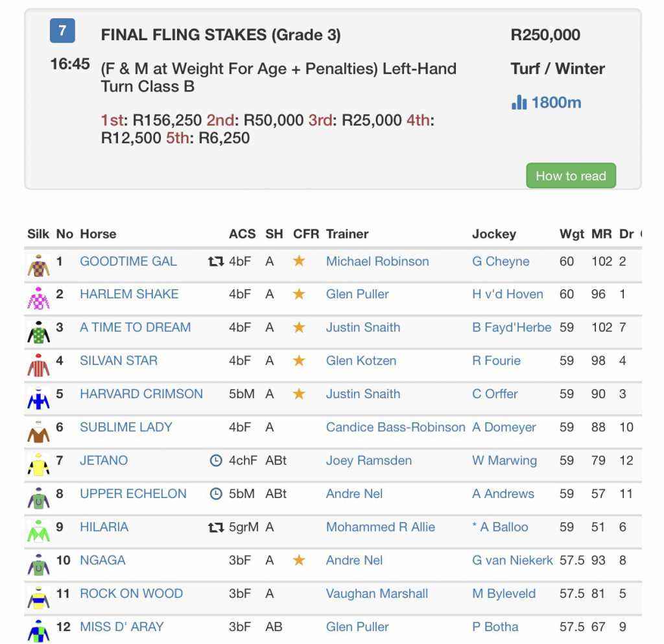This screenshot has height=644, width=664.
Task: Click the clock icon beside JETANO
Action: pyautogui.click(x=216, y=460)
